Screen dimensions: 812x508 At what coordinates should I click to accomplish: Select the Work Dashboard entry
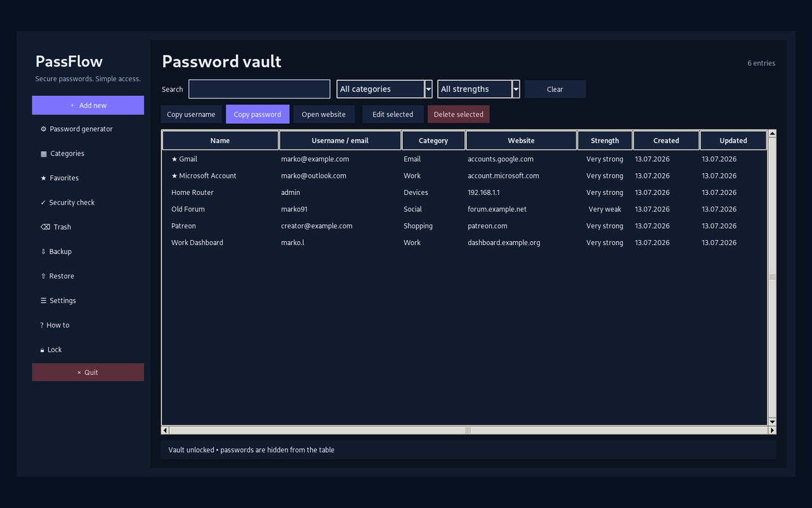tap(464, 243)
